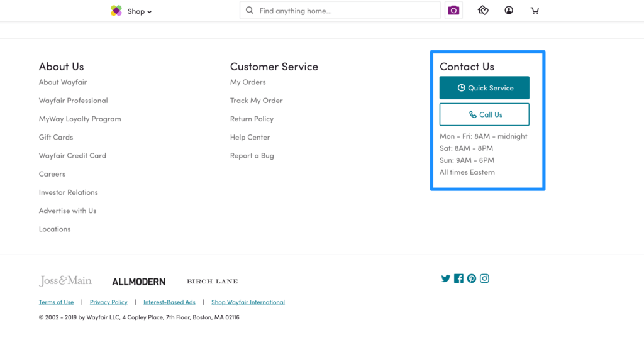Click Report a Bug

(252, 155)
